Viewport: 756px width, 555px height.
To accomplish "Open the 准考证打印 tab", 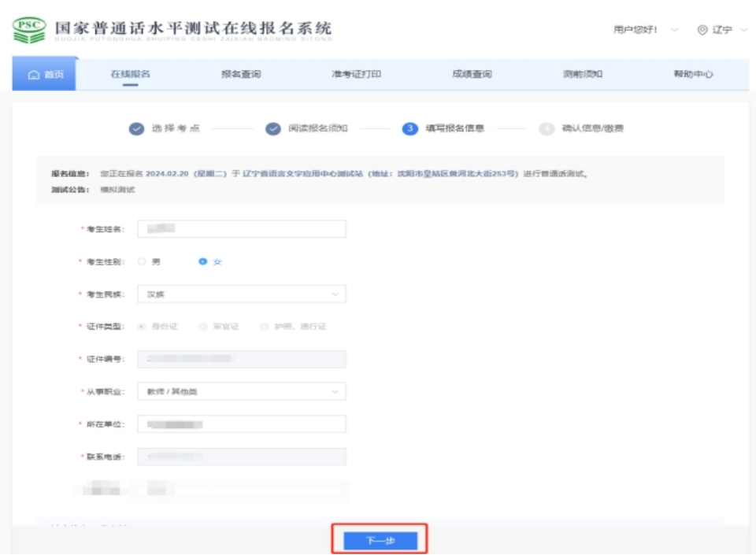I will (356, 74).
